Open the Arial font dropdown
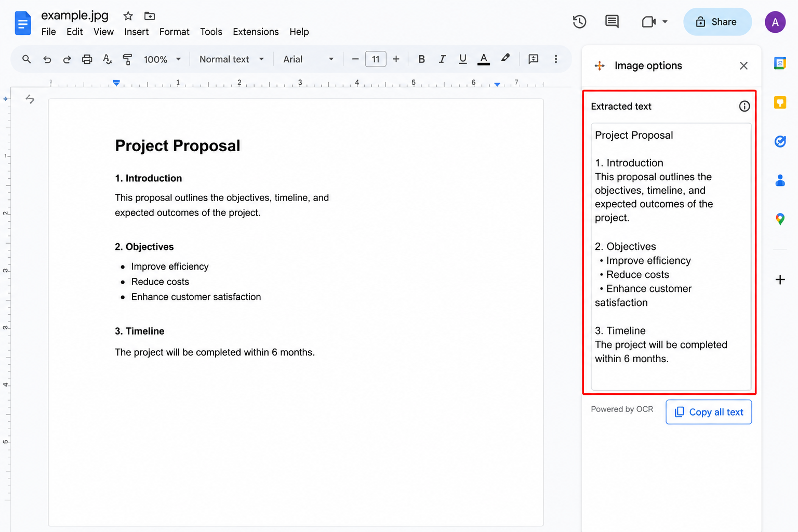Viewport: 798px width, 532px height. click(x=308, y=59)
